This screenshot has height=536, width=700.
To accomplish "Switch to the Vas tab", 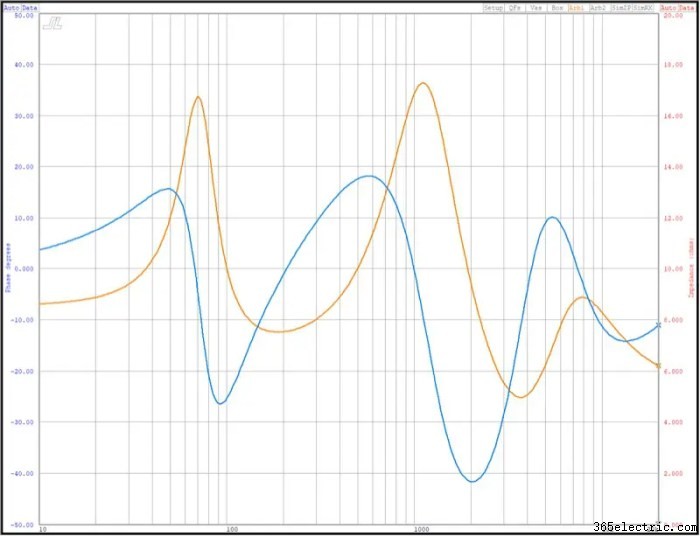I will [536, 8].
